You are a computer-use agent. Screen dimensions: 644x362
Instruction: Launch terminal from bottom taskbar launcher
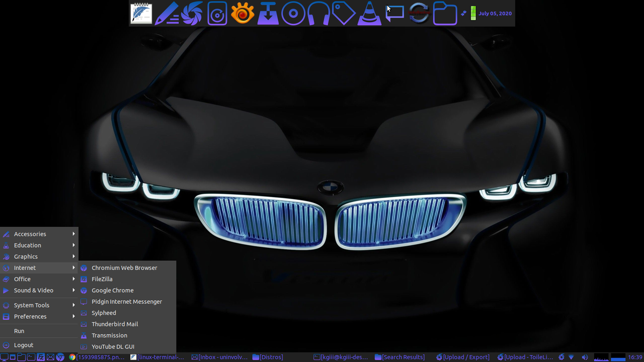pos(31,357)
